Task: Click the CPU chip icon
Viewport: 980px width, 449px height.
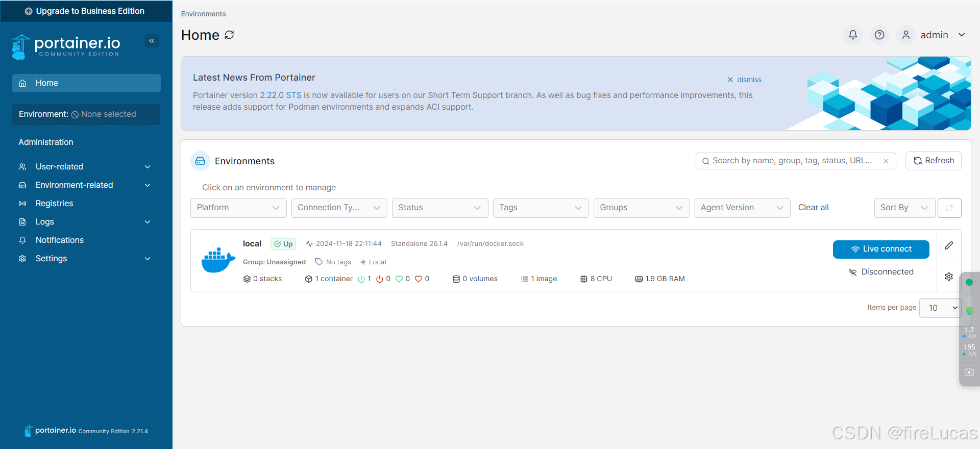Action: pos(584,279)
